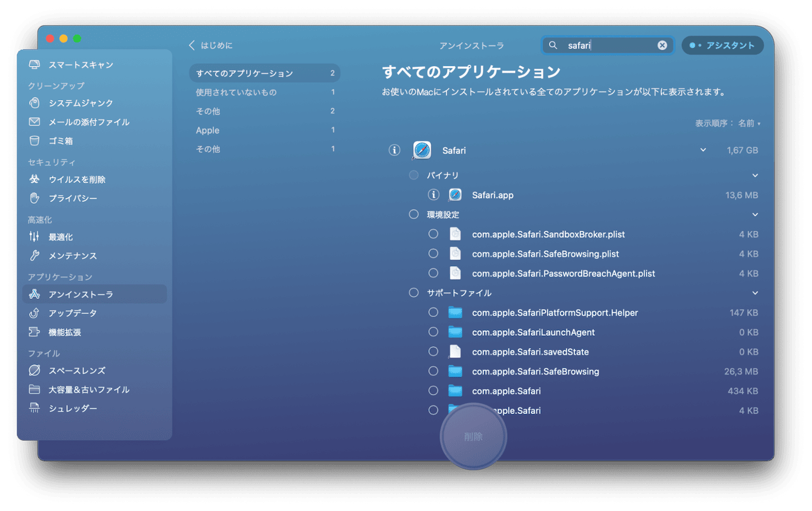Select the メンテナンス wrench icon
Viewport: 812px width, 511px height.
[35, 256]
